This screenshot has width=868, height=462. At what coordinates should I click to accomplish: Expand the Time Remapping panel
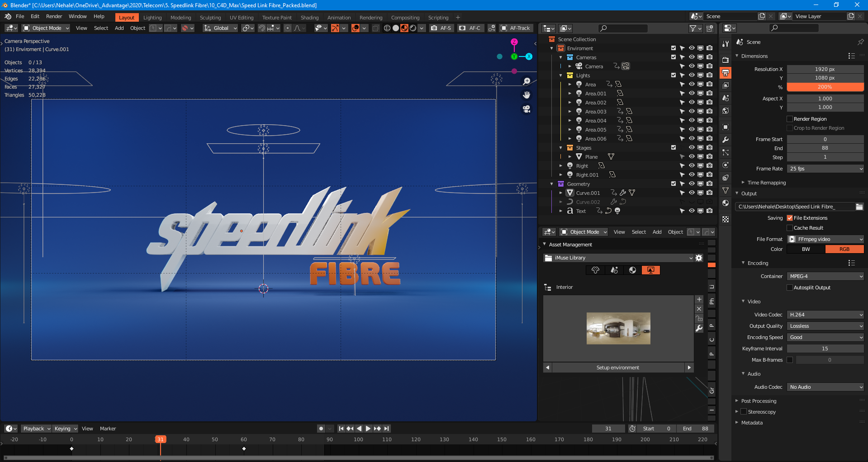coord(767,183)
